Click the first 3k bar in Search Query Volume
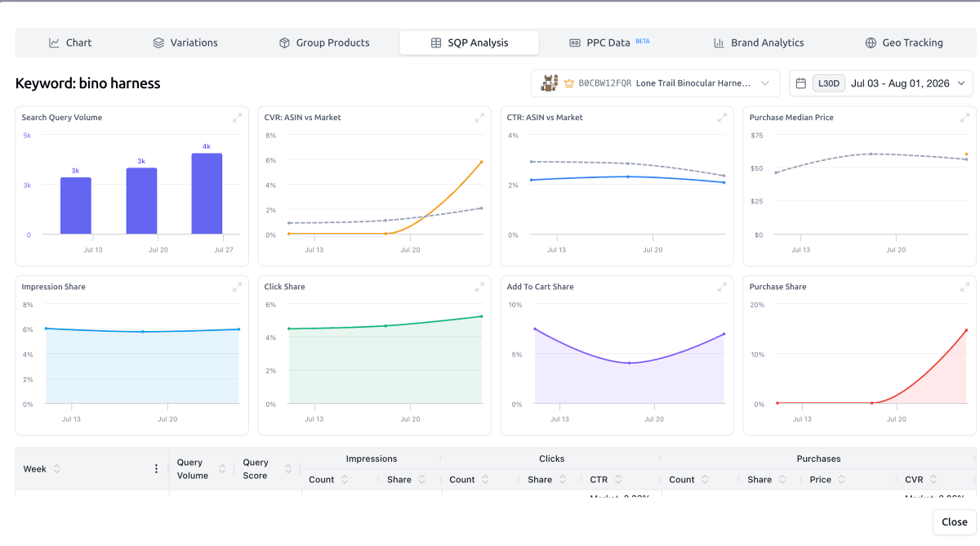Image resolution: width=980 pixels, height=546 pixels. 76,206
